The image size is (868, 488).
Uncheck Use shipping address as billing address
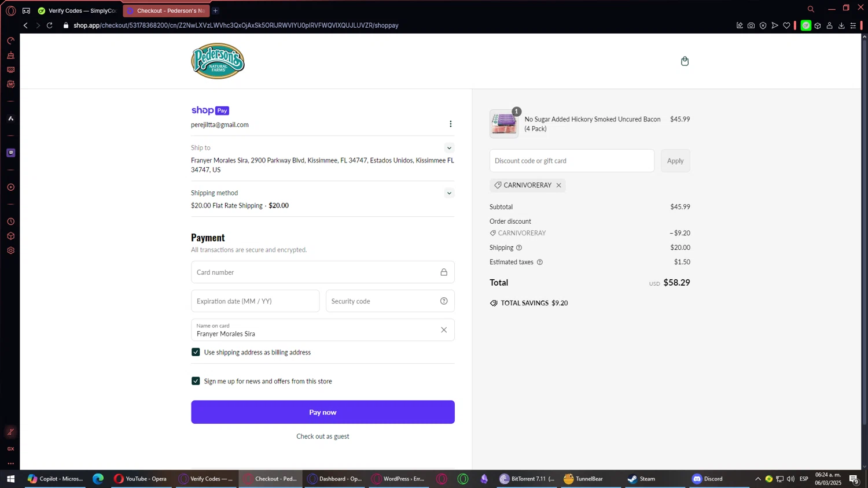coord(196,352)
